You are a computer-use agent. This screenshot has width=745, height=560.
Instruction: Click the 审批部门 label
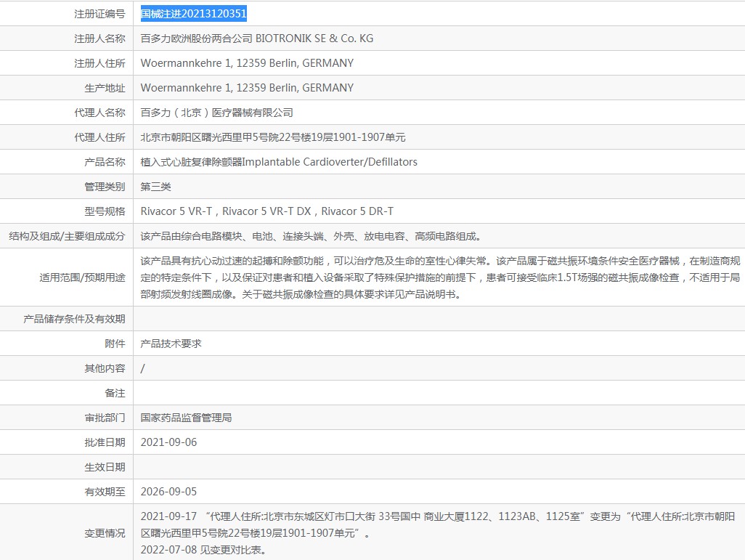tap(105, 418)
